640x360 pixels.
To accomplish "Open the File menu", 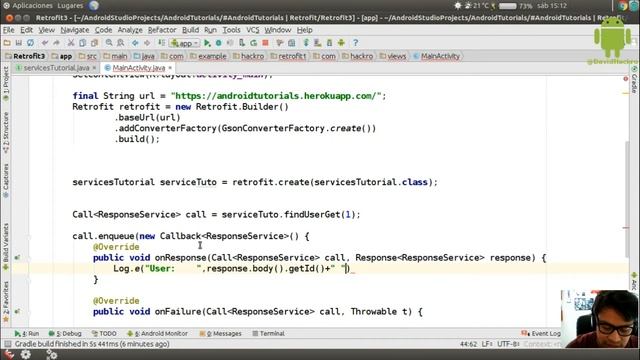I will click(9, 30).
